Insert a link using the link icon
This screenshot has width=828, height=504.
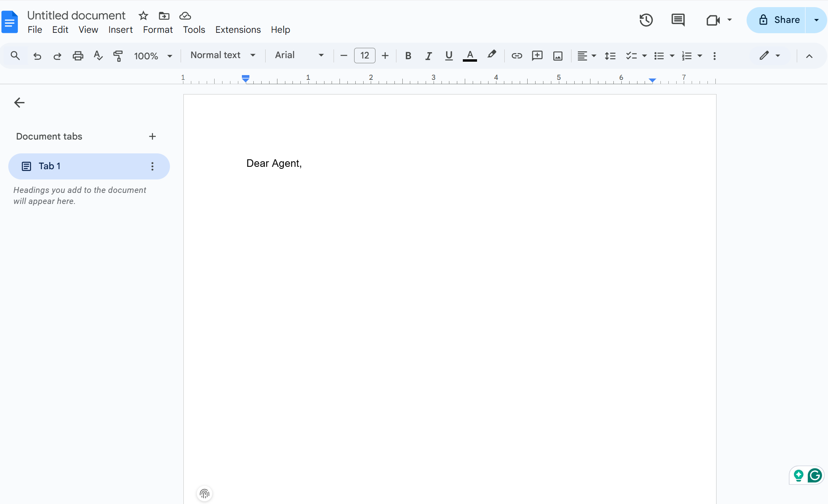coord(517,56)
